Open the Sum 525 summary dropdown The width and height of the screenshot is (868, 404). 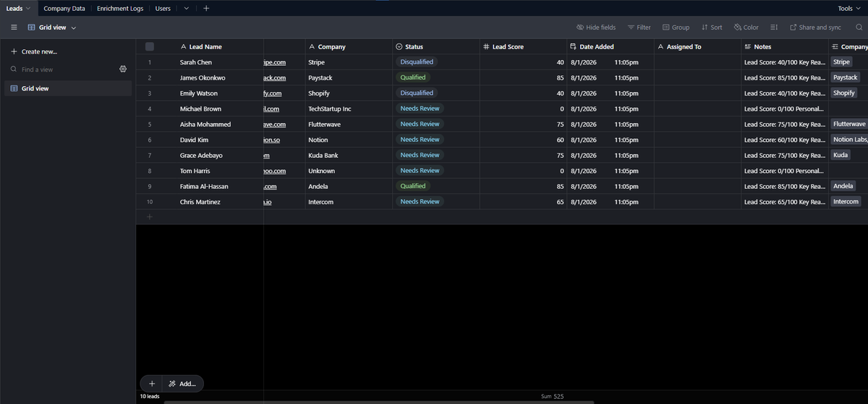[553, 396]
